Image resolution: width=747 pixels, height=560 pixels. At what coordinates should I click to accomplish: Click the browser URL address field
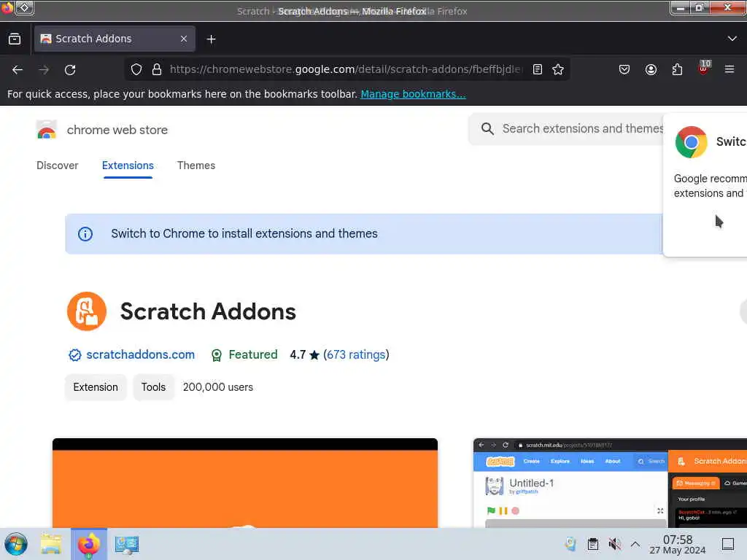click(346, 69)
